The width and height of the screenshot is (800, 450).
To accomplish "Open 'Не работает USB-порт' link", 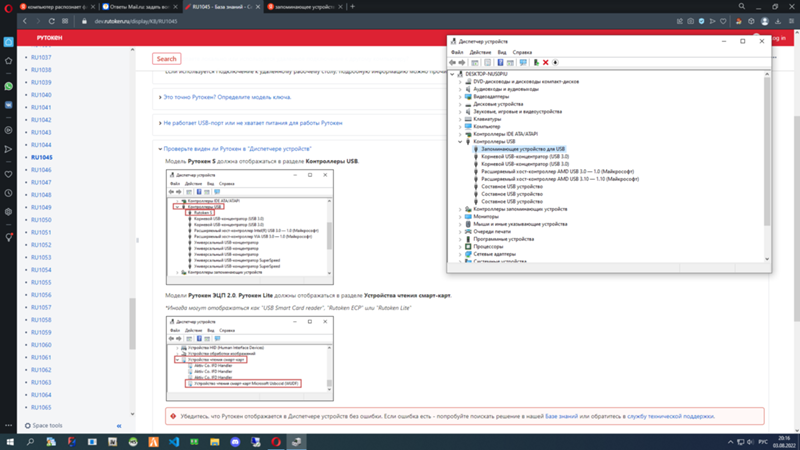I will click(253, 123).
